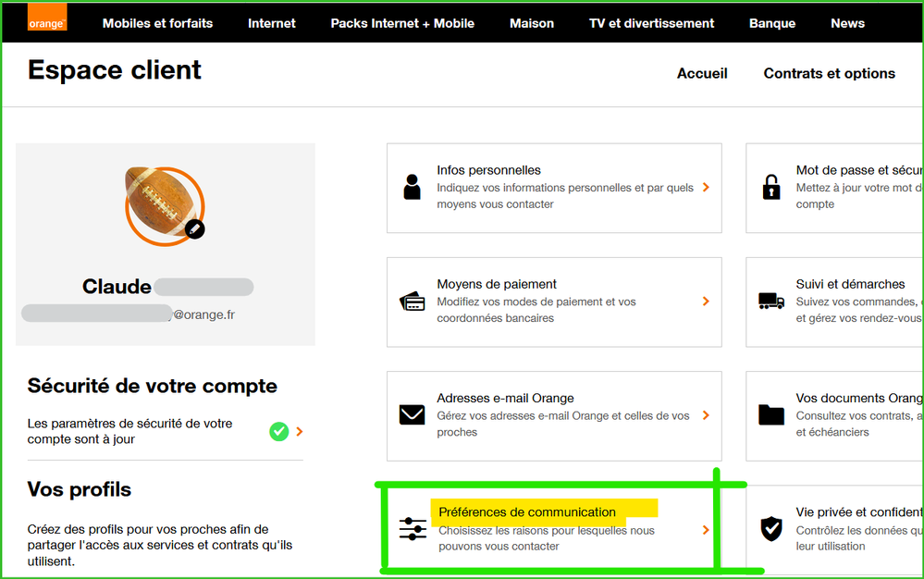Viewport: 924px width, 579px height.
Task: Click the shield Vie privée icon
Action: pos(771,529)
